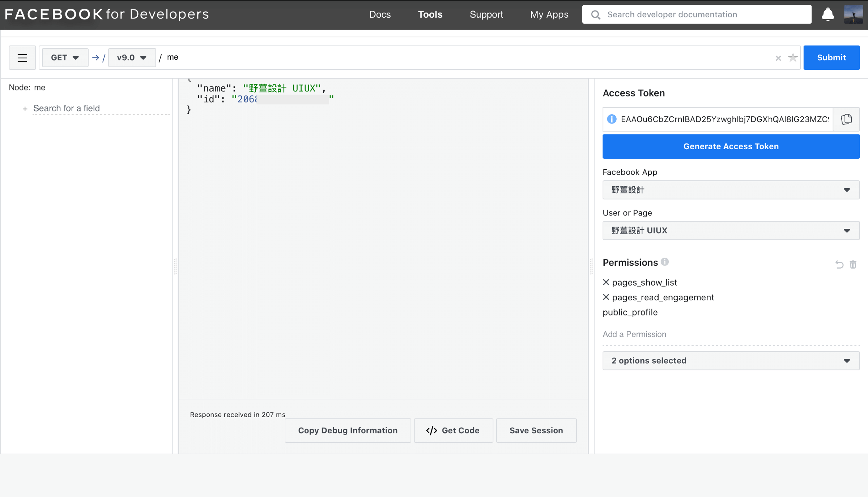Image resolution: width=868 pixels, height=497 pixels.
Task: Remove the pages_read_engagement permission
Action: (606, 297)
